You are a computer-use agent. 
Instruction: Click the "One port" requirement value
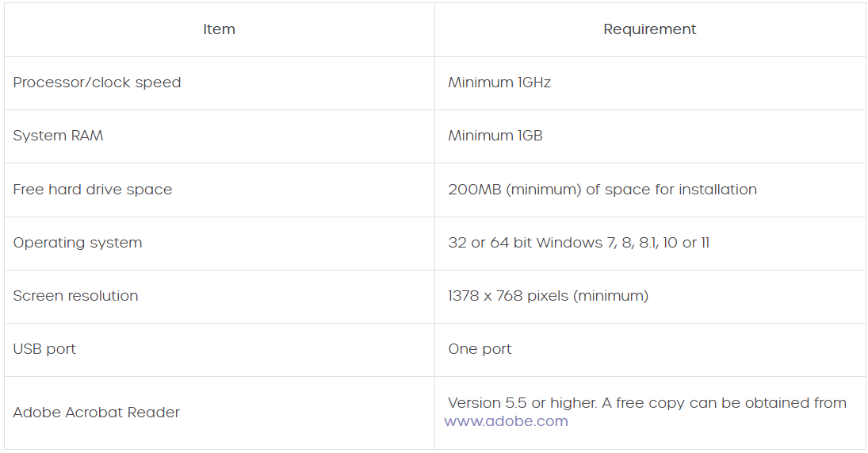(x=480, y=349)
